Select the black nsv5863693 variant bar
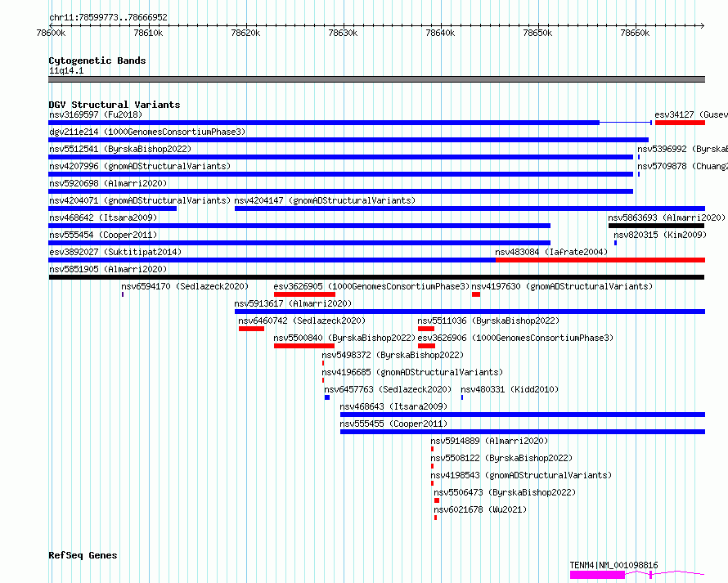The width and height of the screenshot is (728, 583). (656, 226)
